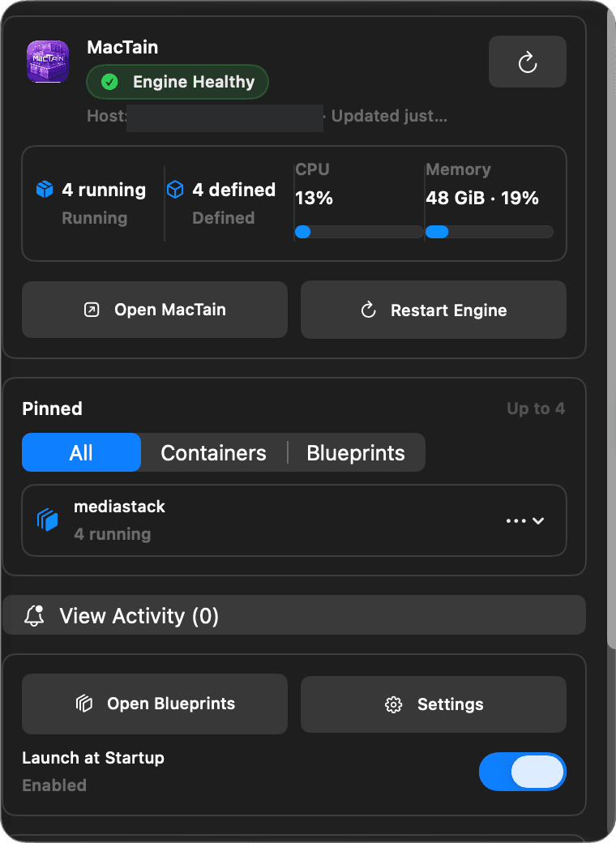Click the CPU 13% value

(x=314, y=198)
